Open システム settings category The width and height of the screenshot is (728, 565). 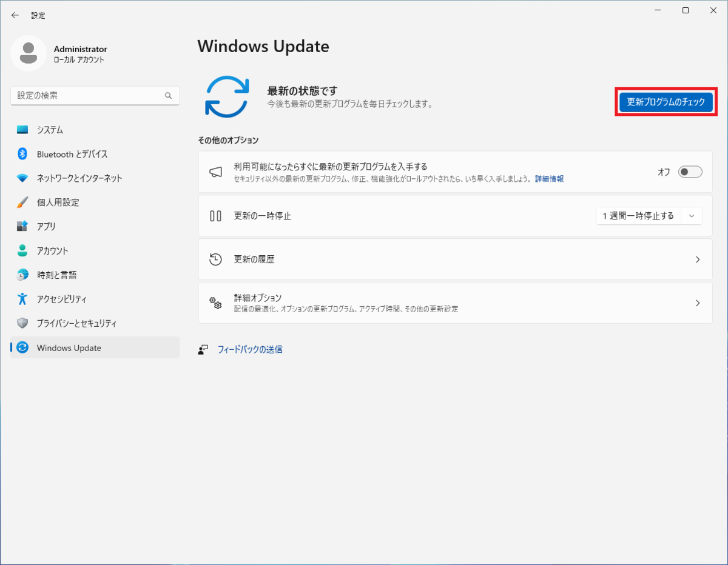click(x=95, y=130)
